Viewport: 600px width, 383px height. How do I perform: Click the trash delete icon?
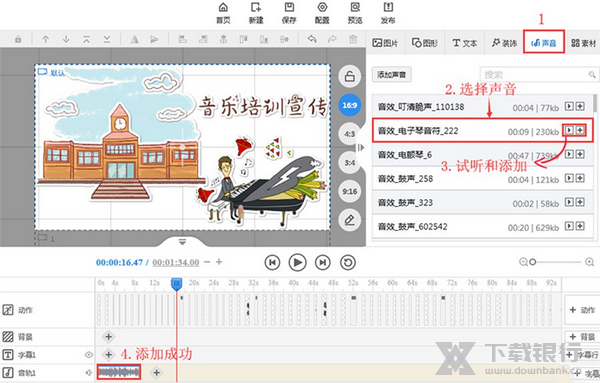(x=353, y=39)
